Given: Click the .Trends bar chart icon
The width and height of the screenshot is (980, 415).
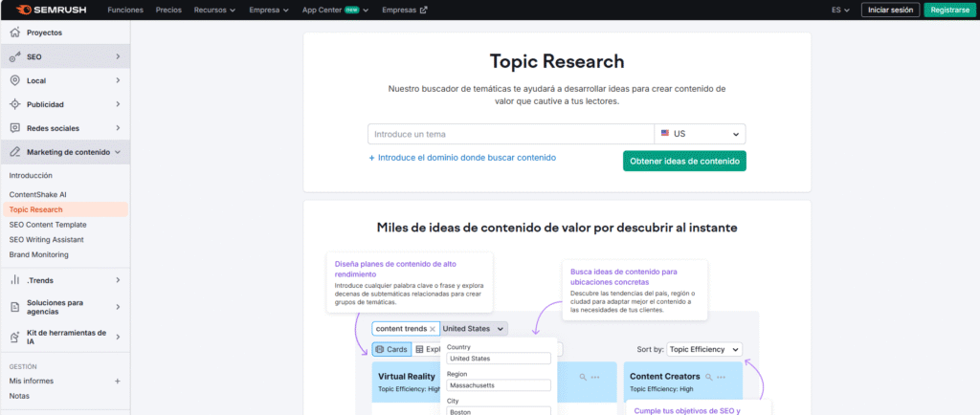Looking at the screenshot, I should pos(15,280).
